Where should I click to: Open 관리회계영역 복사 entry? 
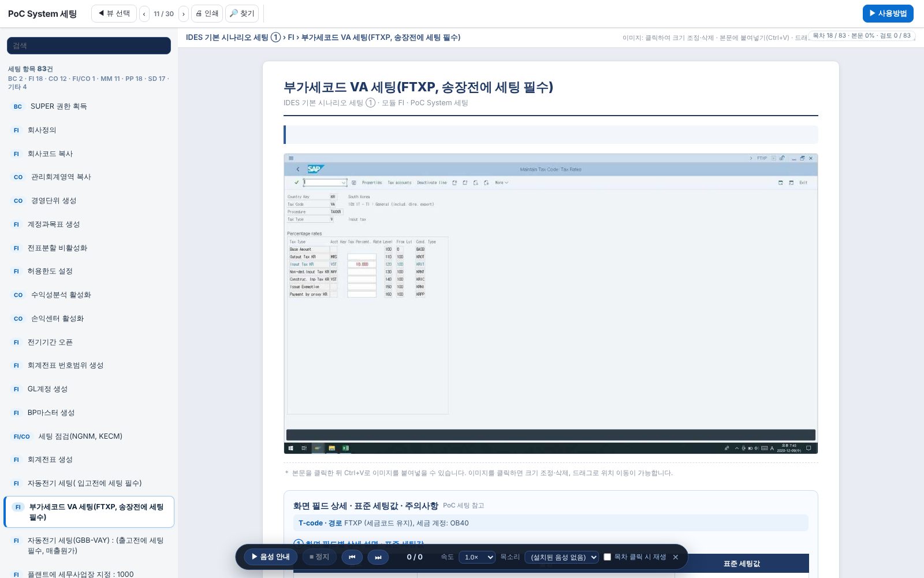(89, 177)
